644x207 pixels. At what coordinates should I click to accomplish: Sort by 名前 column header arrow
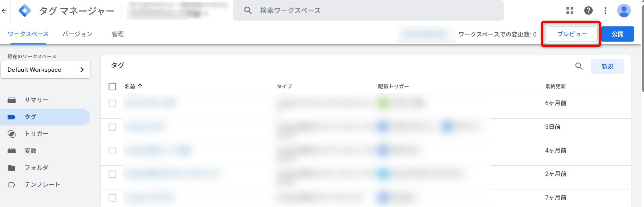140,86
